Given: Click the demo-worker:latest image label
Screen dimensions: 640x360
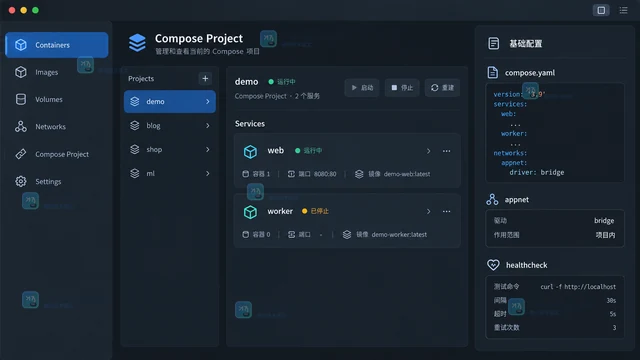Looking at the screenshot, I should tap(399, 234).
